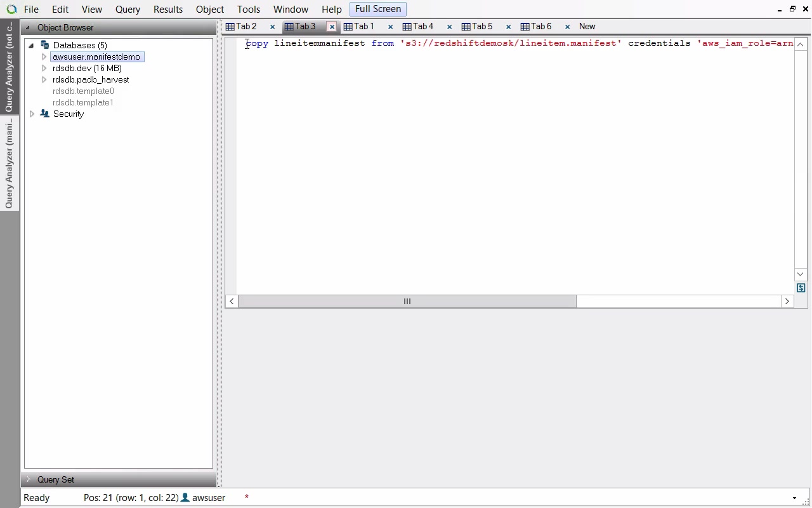This screenshot has width=812, height=508.
Task: Close Tab 2
Action: [x=272, y=27]
